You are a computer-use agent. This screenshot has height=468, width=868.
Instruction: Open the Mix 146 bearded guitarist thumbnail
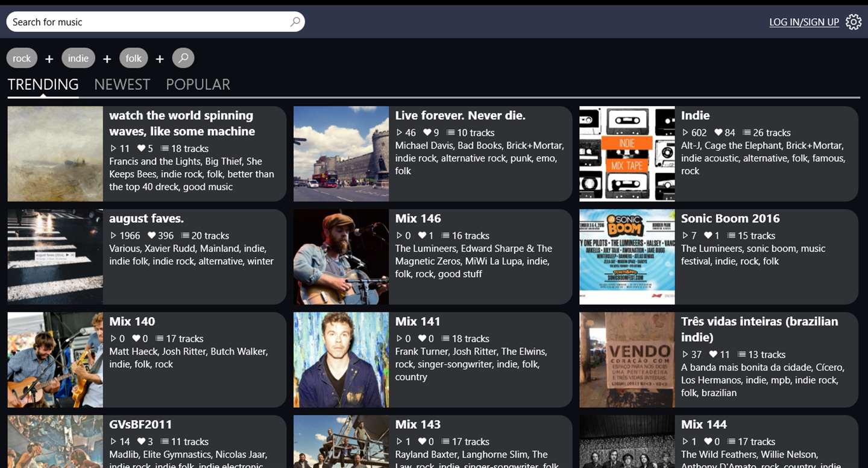tap(341, 257)
